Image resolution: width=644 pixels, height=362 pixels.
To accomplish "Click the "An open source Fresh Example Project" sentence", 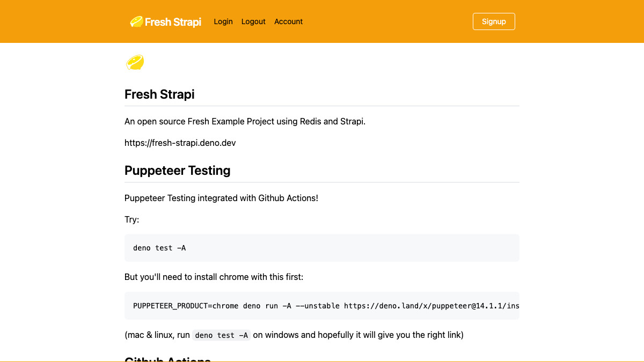I will (x=245, y=121).
